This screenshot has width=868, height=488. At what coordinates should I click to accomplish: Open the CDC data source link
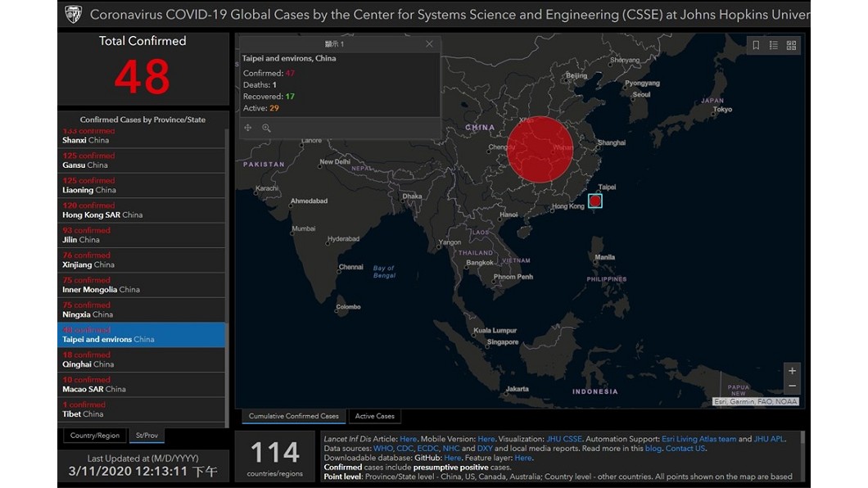pos(405,448)
